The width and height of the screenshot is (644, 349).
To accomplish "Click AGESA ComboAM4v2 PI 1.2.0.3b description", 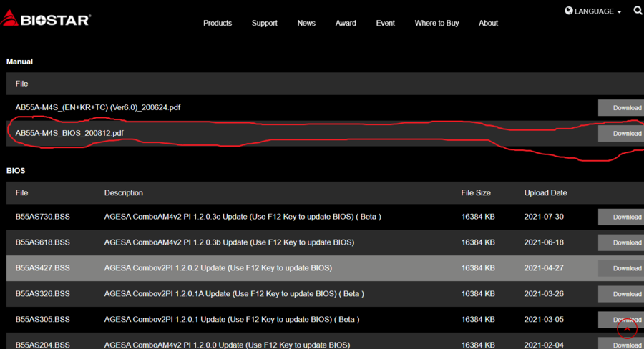I will click(229, 242).
